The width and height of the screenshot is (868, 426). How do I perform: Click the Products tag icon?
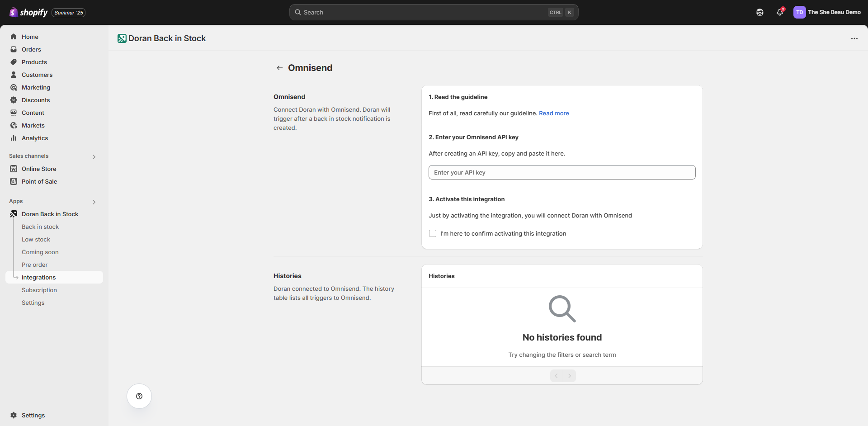tap(14, 62)
